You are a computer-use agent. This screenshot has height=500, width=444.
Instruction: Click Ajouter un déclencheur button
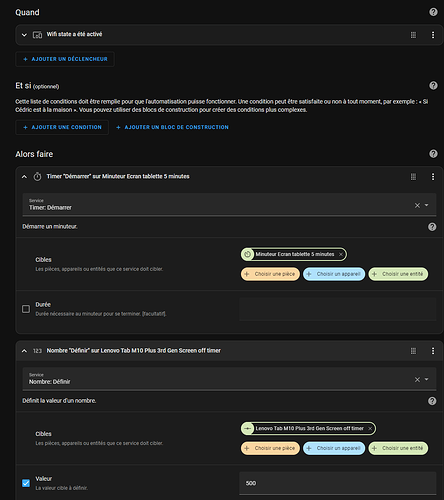pyautogui.click(x=65, y=59)
